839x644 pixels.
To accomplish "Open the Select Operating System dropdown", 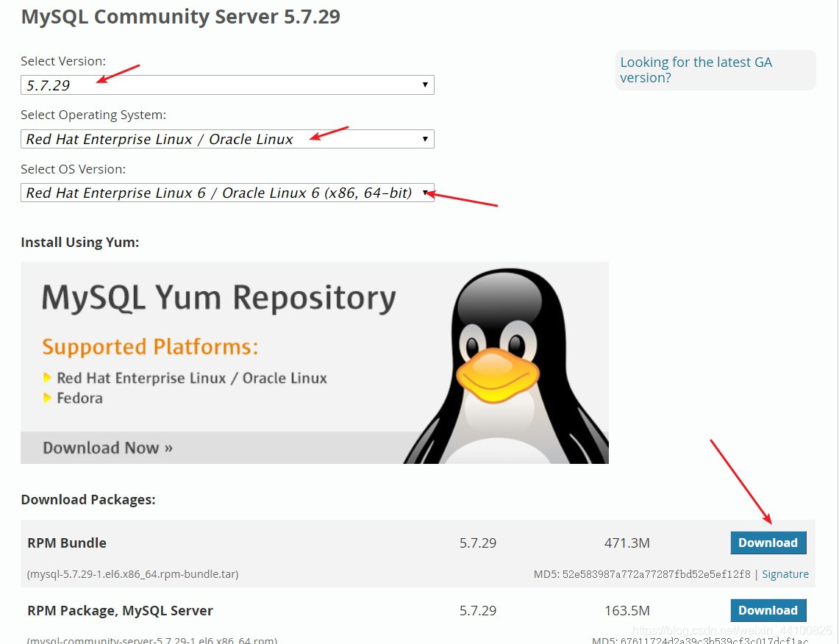I will click(x=227, y=139).
